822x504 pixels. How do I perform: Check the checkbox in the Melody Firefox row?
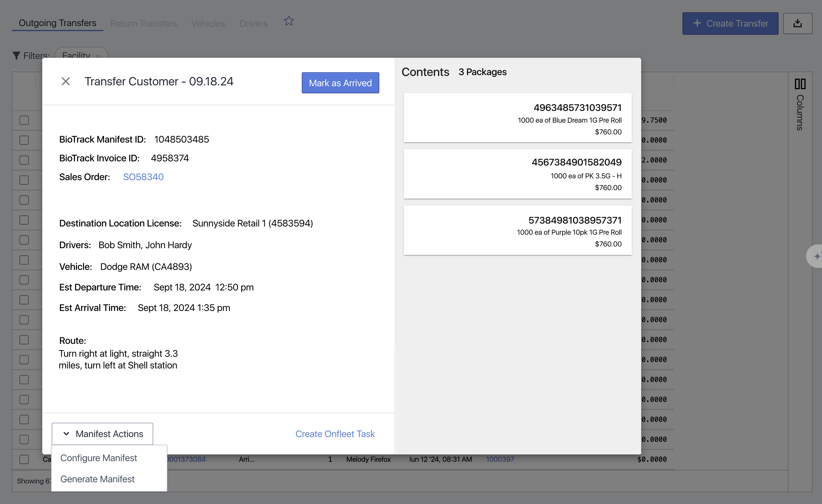pos(24,459)
